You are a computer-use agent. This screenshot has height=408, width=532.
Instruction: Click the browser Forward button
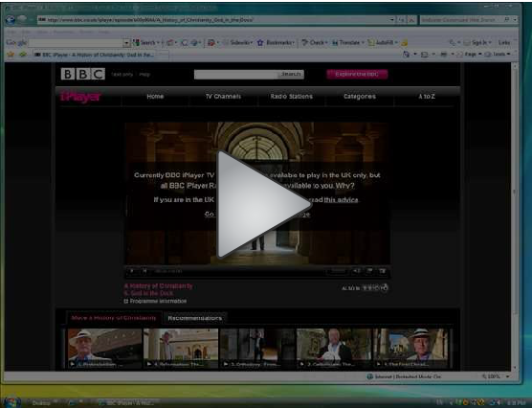pos(22,20)
